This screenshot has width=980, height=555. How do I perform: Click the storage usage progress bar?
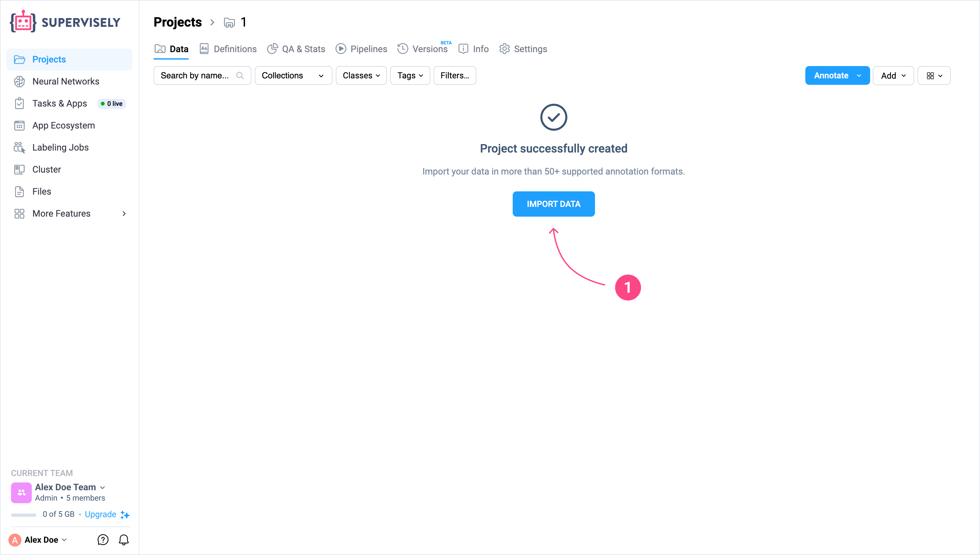24,515
